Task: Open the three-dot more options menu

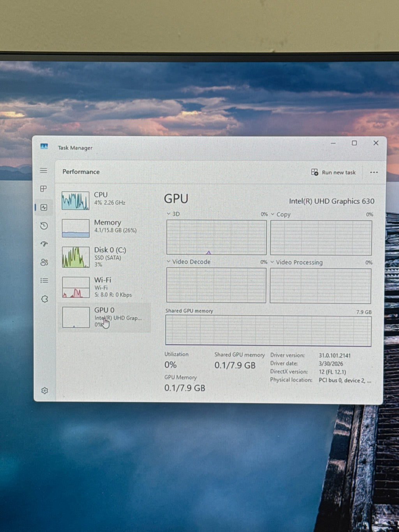Action: [374, 172]
